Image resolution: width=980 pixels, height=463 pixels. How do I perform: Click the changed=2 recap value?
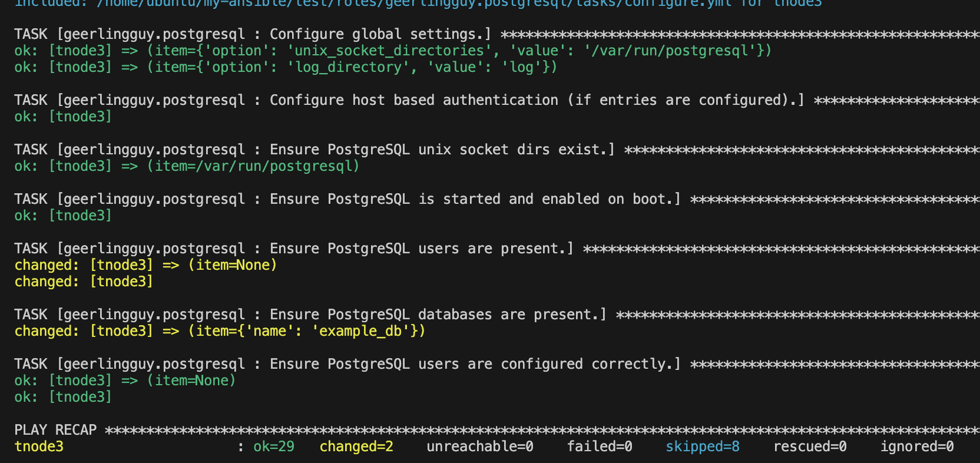356,447
